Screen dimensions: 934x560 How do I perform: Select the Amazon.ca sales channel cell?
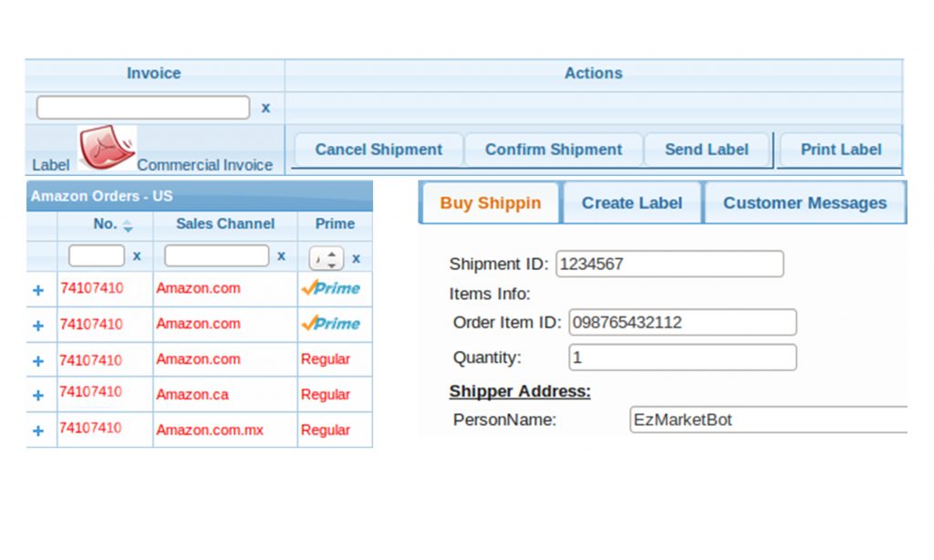(192, 394)
